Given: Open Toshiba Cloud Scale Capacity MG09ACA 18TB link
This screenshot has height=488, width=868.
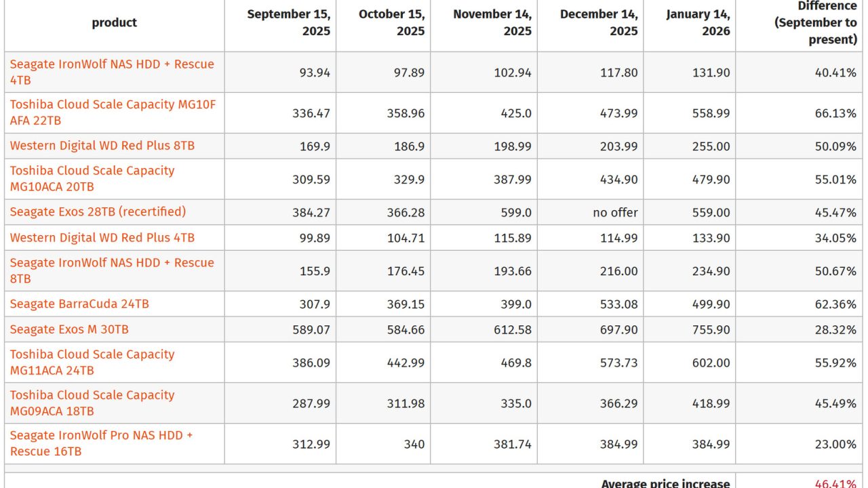Looking at the screenshot, I should pyautogui.click(x=92, y=395).
